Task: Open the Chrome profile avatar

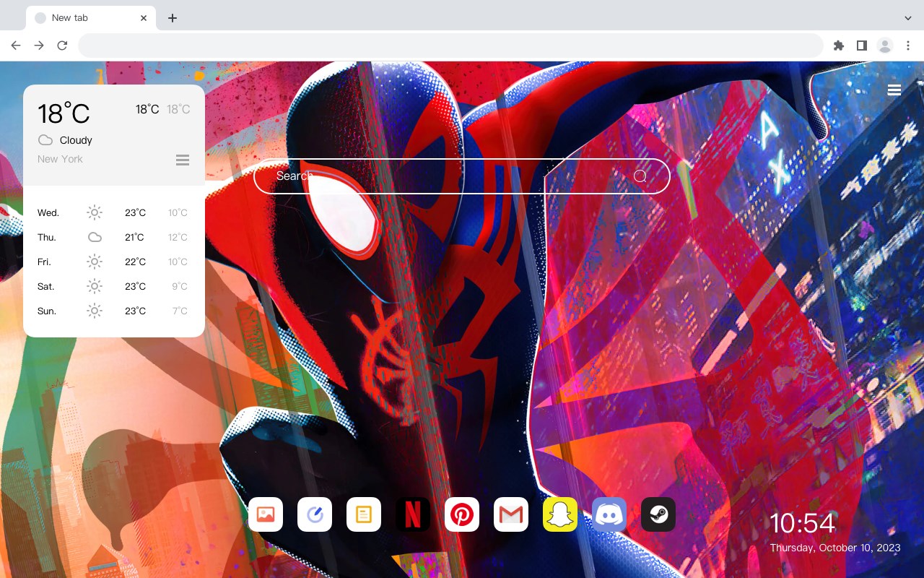Action: point(885,46)
